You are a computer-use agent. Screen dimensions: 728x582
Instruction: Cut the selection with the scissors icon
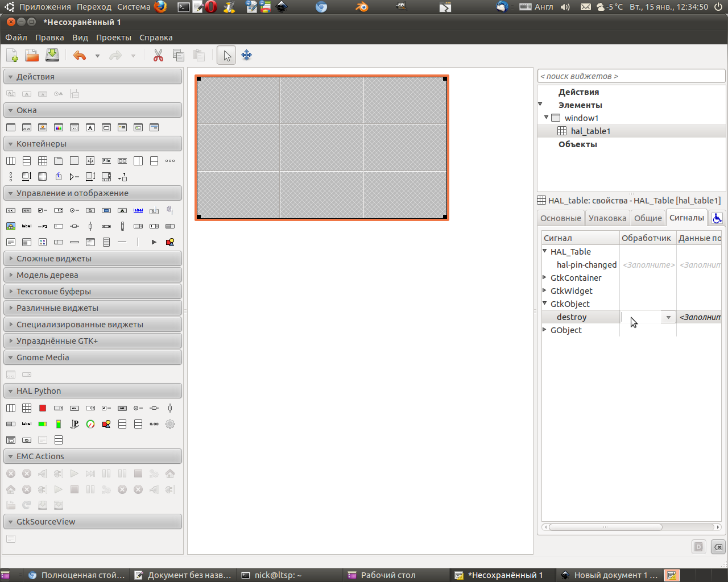point(158,55)
